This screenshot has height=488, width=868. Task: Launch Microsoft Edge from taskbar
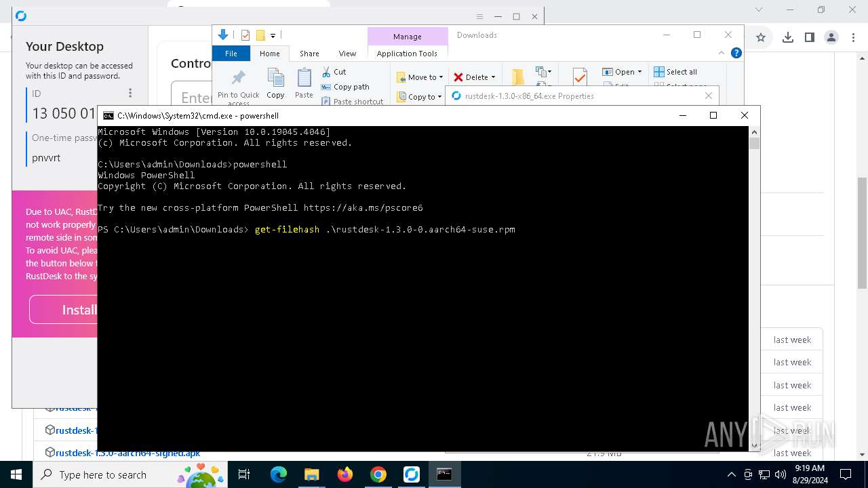point(279,474)
